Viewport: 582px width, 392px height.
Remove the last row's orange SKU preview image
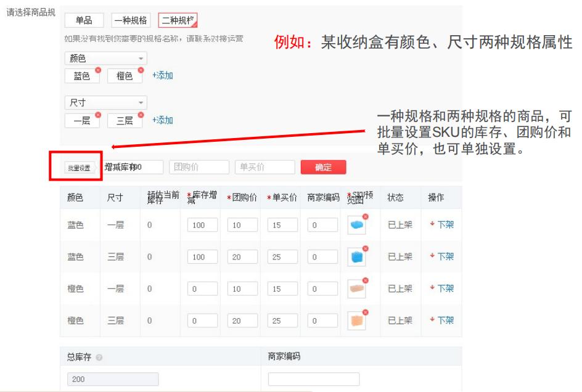(x=365, y=311)
